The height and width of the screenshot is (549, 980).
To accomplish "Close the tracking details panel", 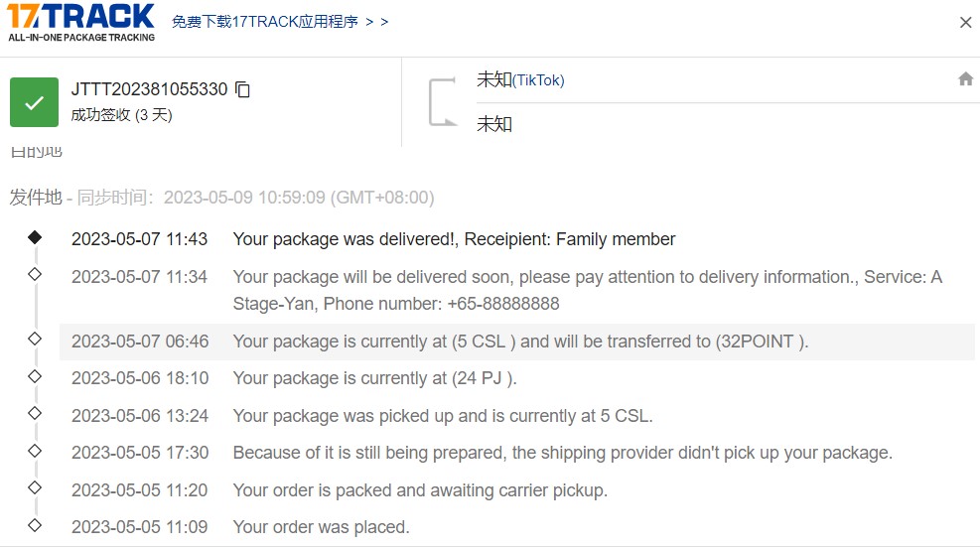I will coord(965,23).
